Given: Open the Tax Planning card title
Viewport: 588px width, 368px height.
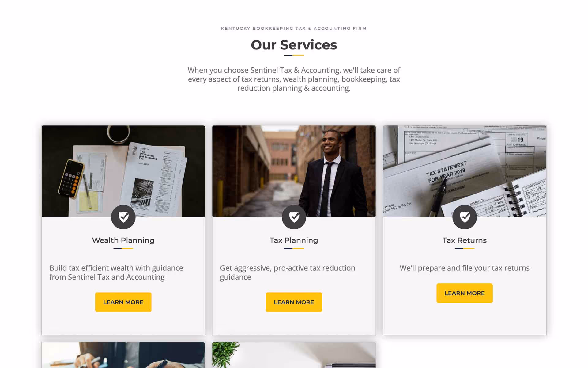Looking at the screenshot, I should click(x=294, y=240).
